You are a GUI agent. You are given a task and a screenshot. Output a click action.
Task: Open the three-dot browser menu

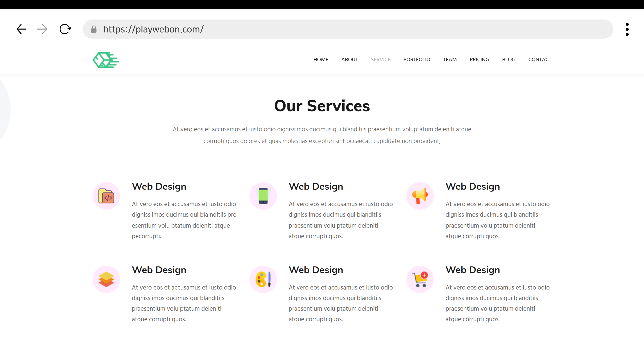(627, 29)
